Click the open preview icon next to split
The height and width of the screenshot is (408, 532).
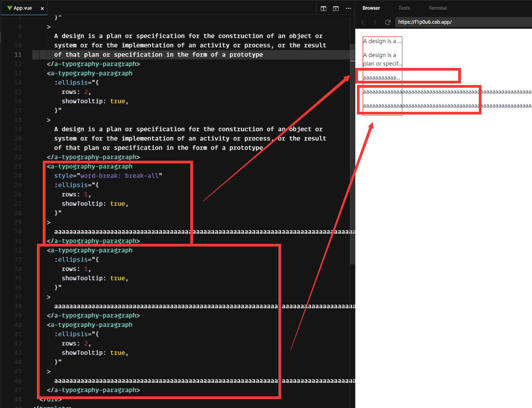click(336, 8)
